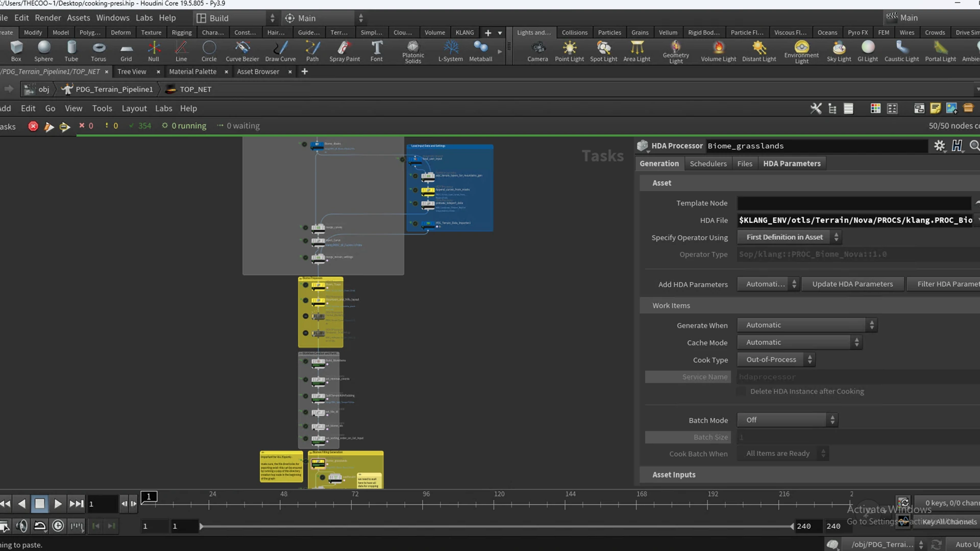This screenshot has height=551, width=980.
Task: Create an Area Light
Action: [x=636, y=52]
